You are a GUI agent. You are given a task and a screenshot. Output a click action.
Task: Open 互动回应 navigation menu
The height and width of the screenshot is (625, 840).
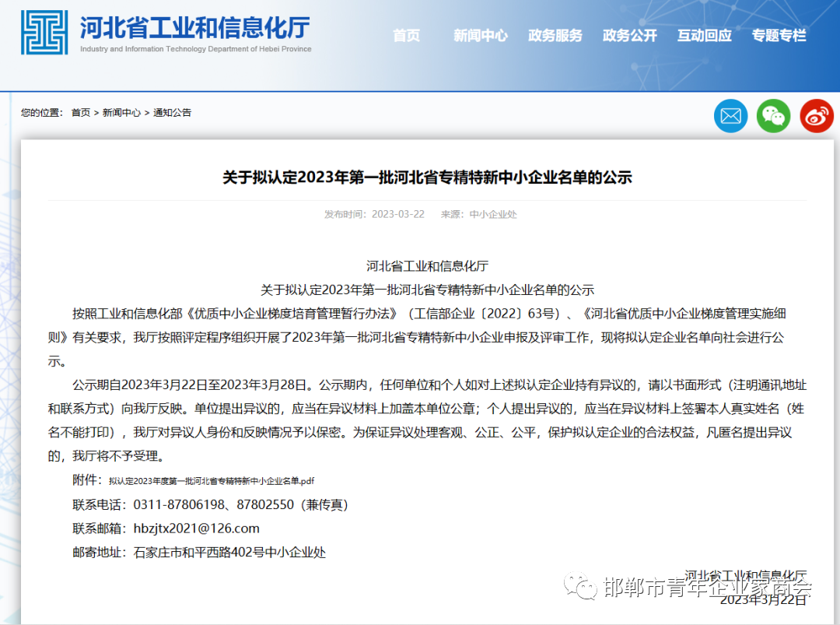[x=705, y=35]
